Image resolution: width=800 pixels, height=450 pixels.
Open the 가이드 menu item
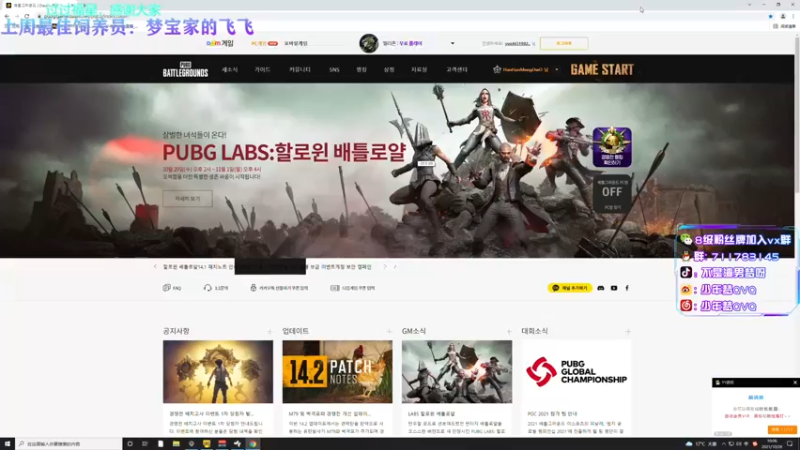tap(262, 69)
